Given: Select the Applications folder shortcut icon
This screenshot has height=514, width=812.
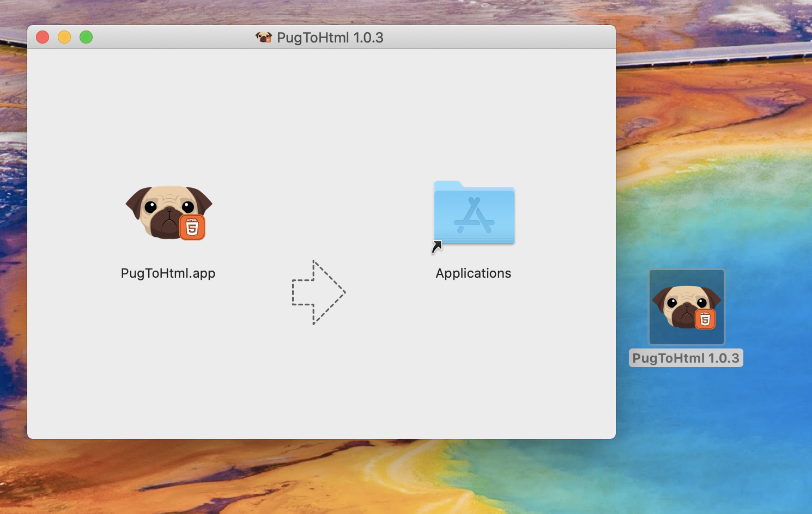Looking at the screenshot, I should [474, 213].
